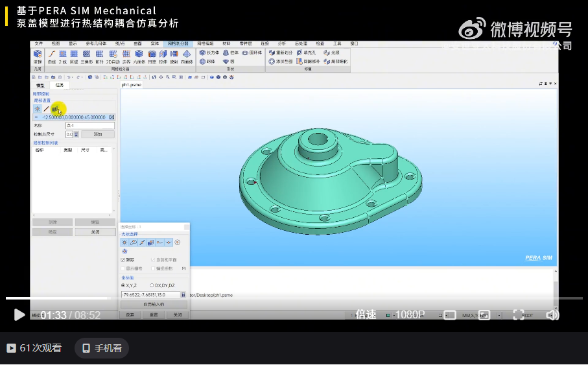Click the 放弃 button
This screenshot has width=588, height=365.
tap(130, 315)
